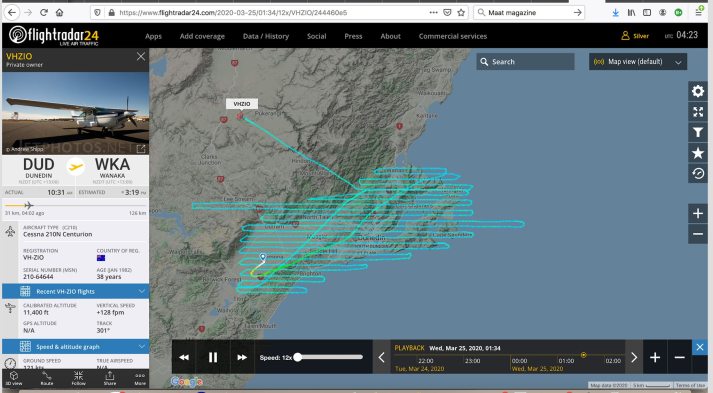Close the VHZIO flight details panel
The width and height of the screenshot is (713, 393).
click(141, 56)
